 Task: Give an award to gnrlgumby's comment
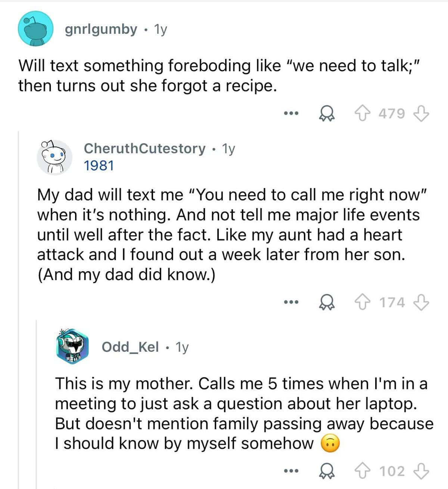[327, 114]
